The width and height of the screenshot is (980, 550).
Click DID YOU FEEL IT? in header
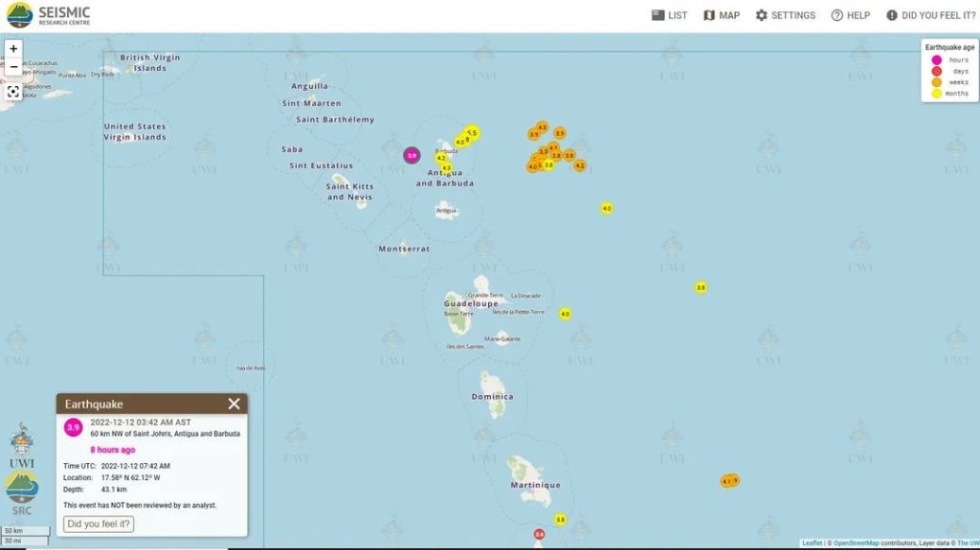(930, 15)
